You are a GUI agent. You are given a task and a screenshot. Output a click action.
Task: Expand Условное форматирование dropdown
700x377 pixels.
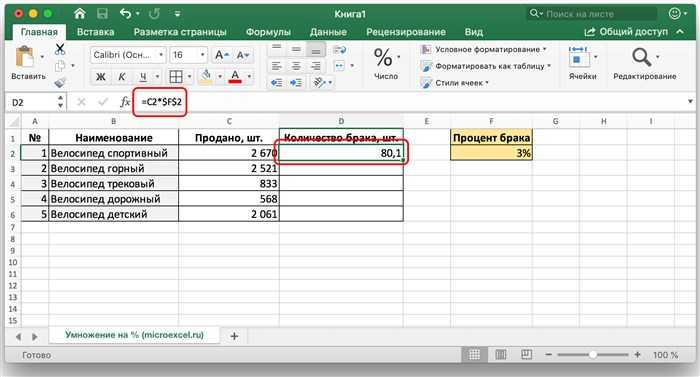coord(484,50)
